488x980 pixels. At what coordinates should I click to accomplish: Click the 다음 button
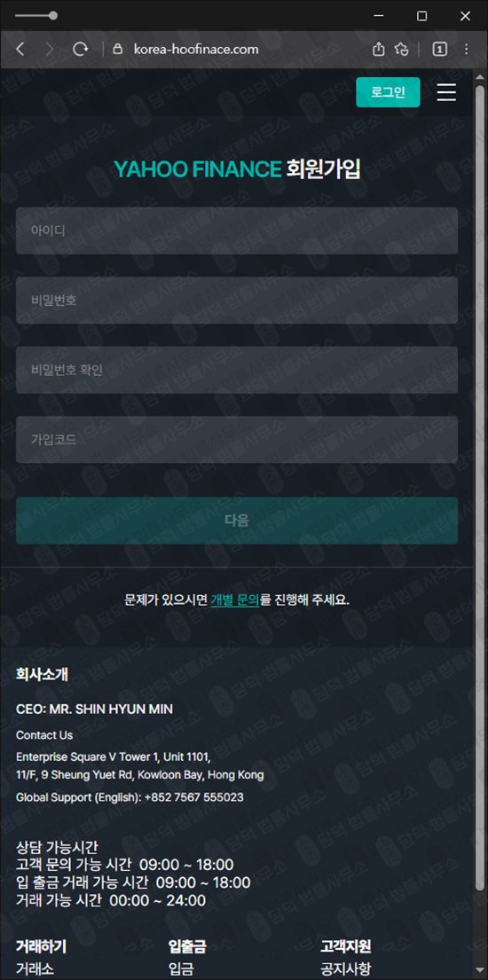[237, 521]
